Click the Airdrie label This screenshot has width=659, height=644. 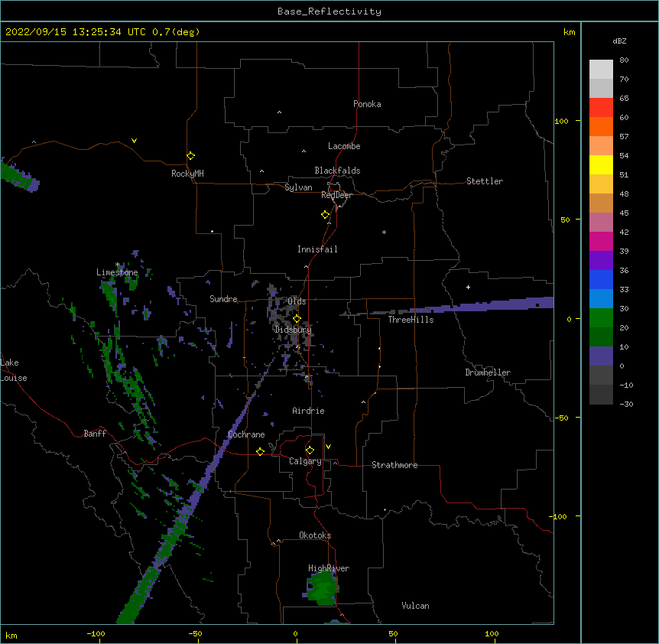[308, 411]
